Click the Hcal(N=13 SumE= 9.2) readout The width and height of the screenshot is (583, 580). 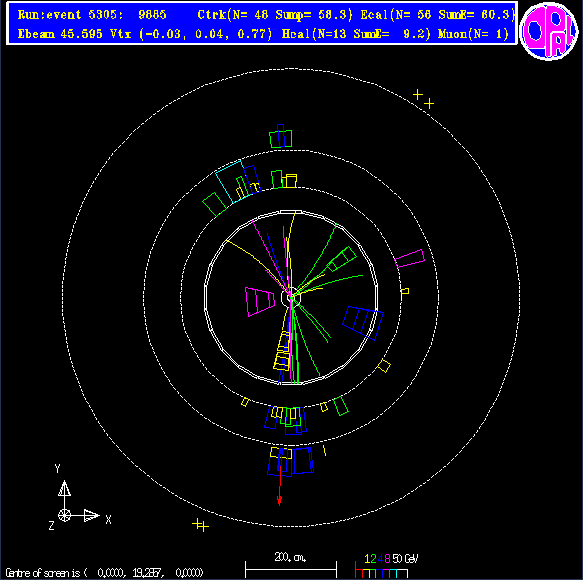356,34
